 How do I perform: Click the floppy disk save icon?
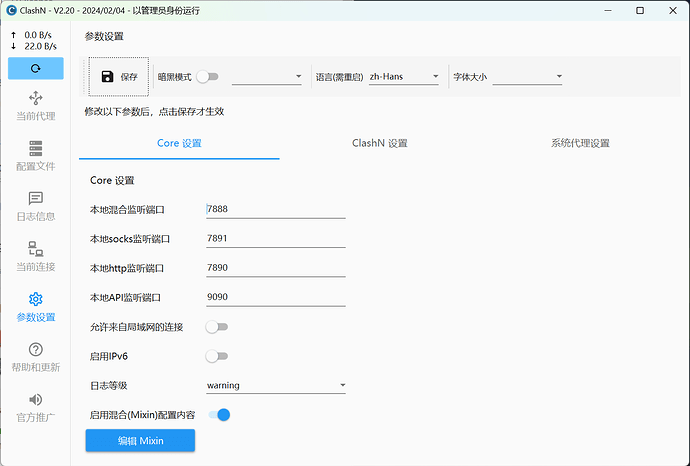107,77
